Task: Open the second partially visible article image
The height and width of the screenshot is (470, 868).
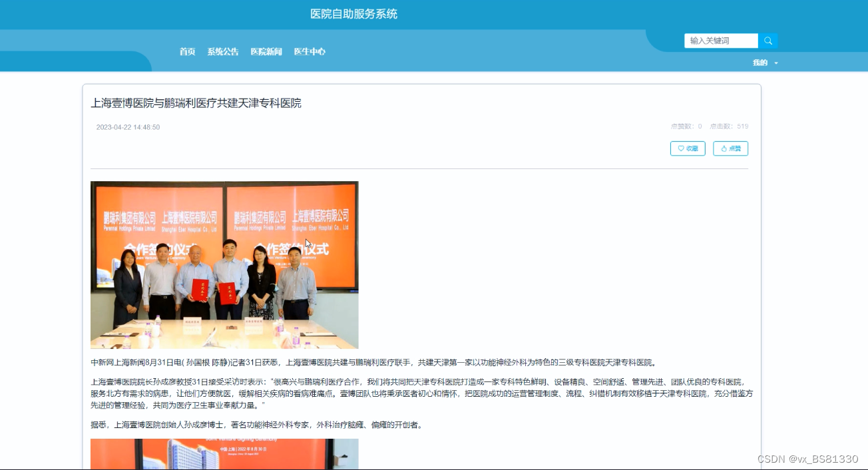Action: [224, 454]
